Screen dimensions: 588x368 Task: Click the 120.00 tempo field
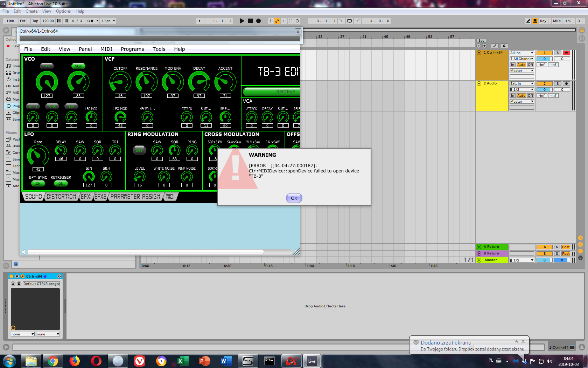[48, 21]
